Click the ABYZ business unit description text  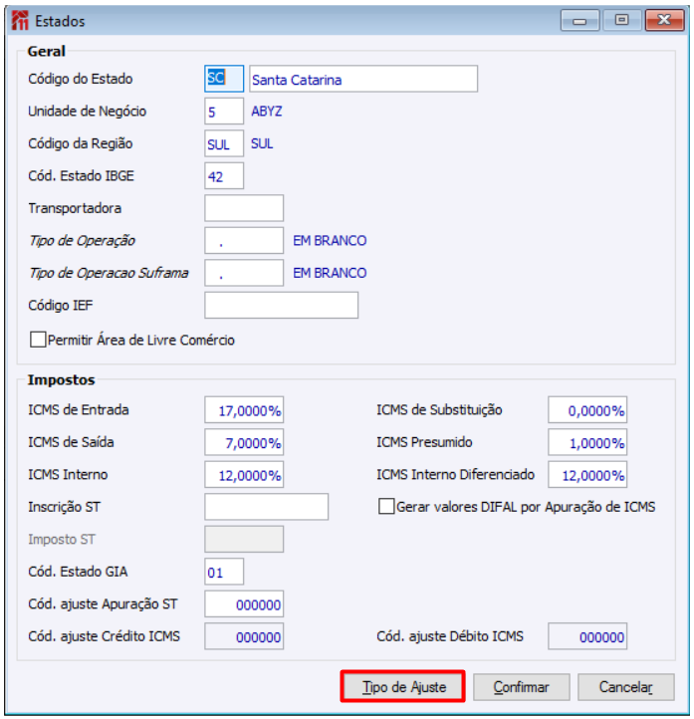click(x=266, y=111)
